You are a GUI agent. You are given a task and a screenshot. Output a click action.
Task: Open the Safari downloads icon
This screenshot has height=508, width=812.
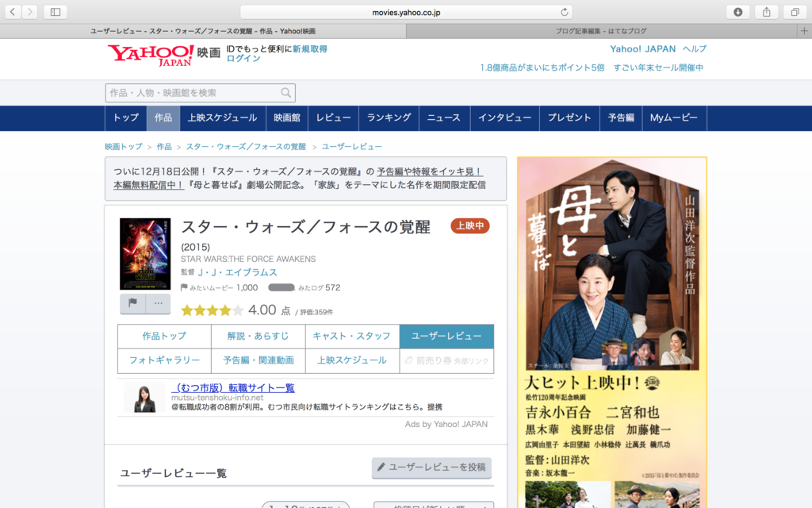pyautogui.click(x=738, y=12)
